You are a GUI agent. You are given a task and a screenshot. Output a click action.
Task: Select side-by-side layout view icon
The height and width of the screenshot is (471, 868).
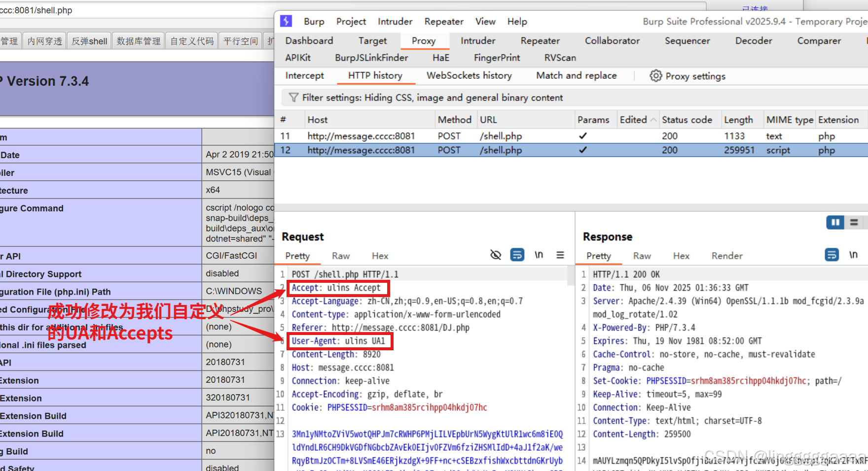pyautogui.click(x=835, y=223)
